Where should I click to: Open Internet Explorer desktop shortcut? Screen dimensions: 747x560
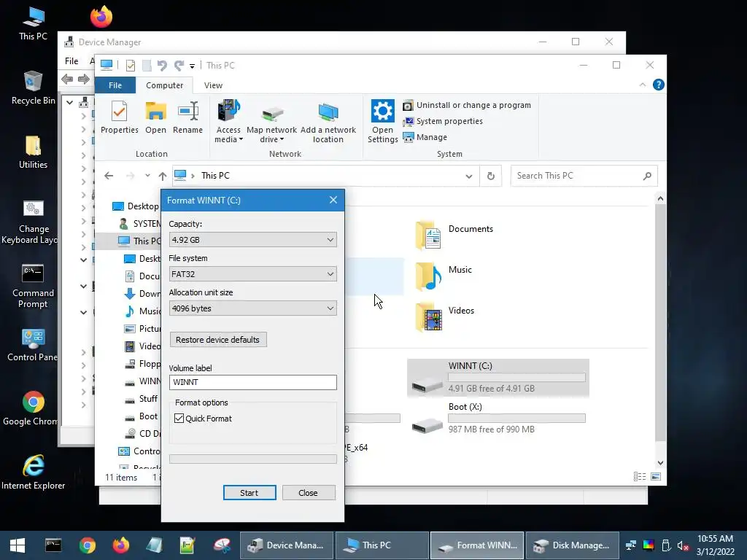(x=33, y=472)
